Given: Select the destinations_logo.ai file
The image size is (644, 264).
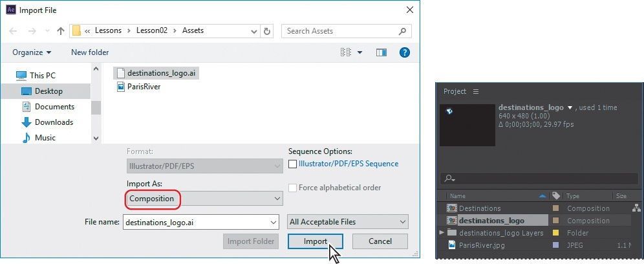Looking at the screenshot, I should 156,72.
